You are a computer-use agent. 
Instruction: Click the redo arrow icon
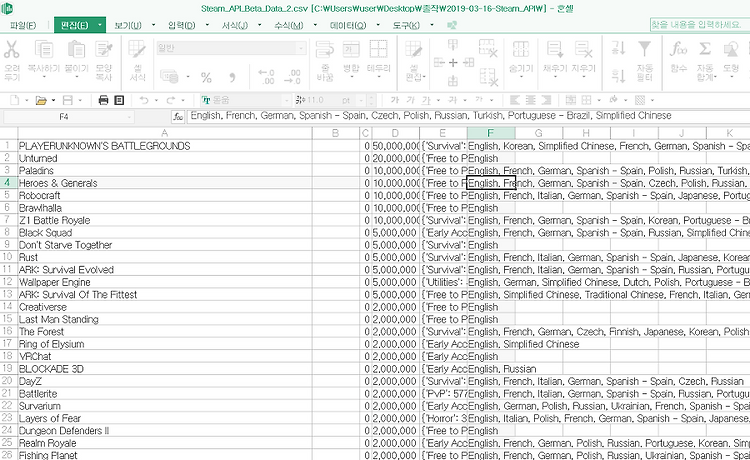pos(170,100)
